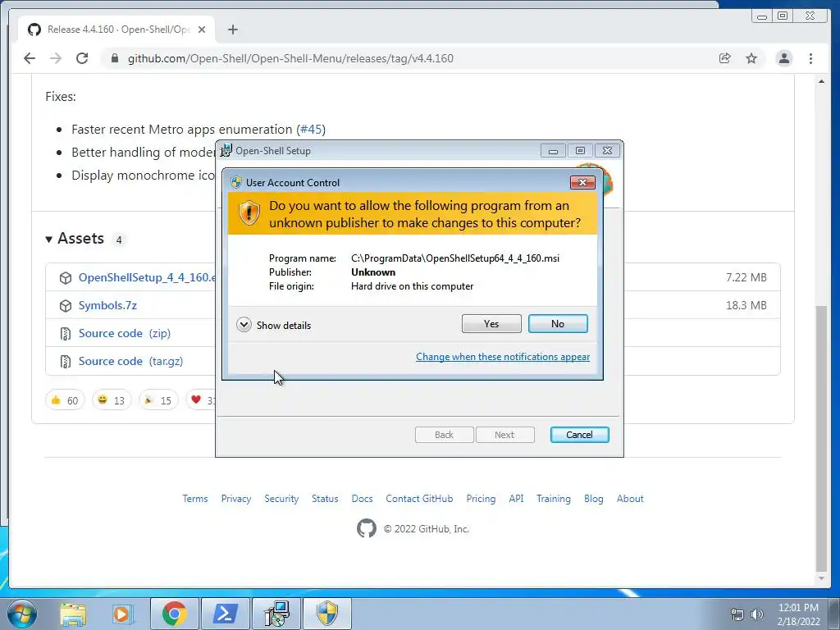Screen dimensions: 840x630
Task: Bookmark this page with the star icon
Action: (751, 58)
